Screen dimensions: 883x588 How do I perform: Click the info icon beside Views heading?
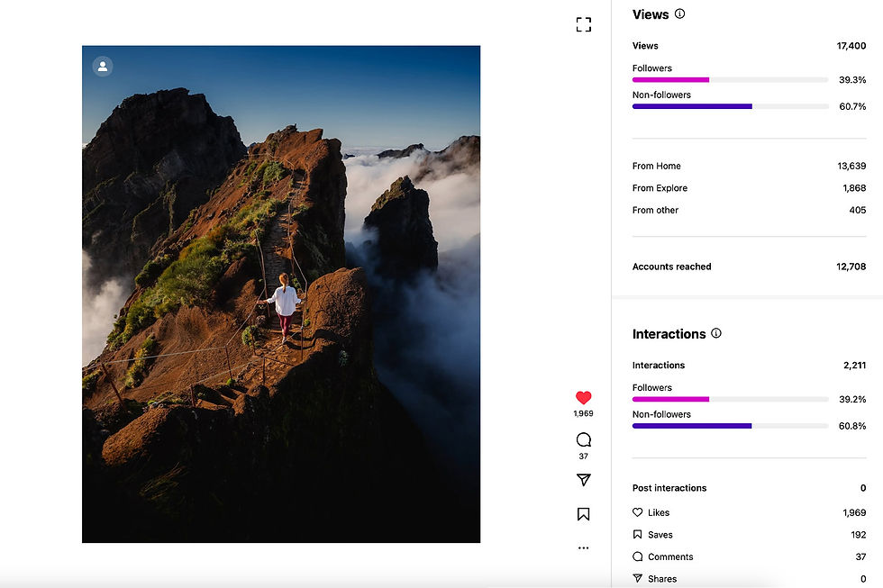point(679,14)
